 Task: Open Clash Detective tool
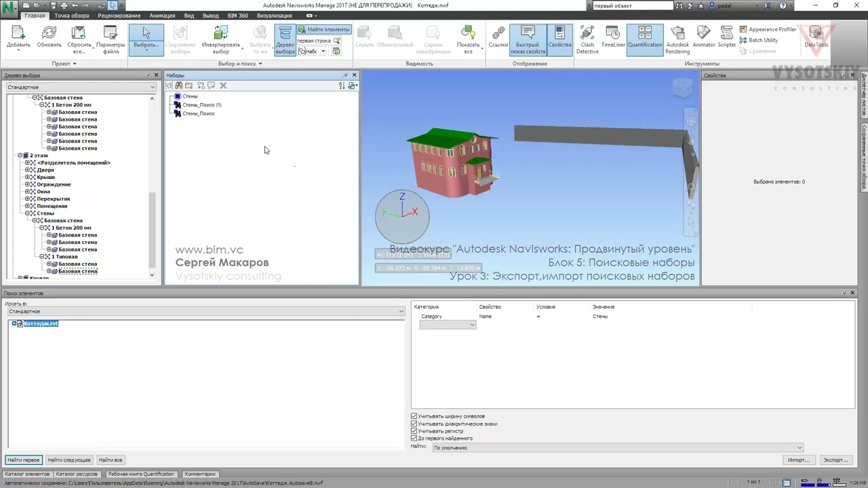[x=587, y=39]
